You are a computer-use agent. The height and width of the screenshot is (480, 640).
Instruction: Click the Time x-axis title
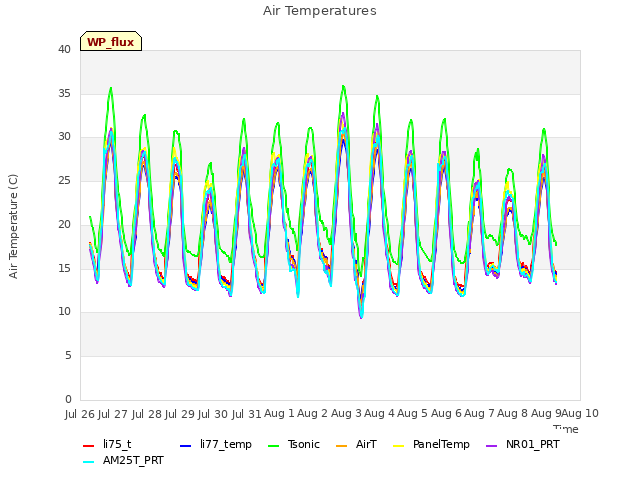(x=566, y=429)
